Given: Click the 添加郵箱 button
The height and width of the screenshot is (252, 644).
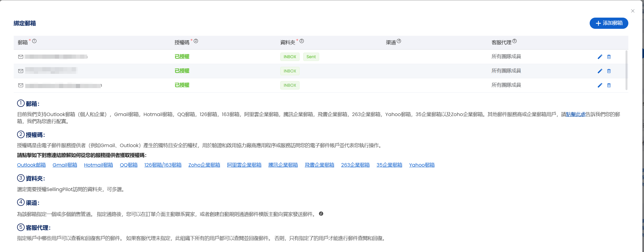Looking at the screenshot, I should (x=609, y=23).
